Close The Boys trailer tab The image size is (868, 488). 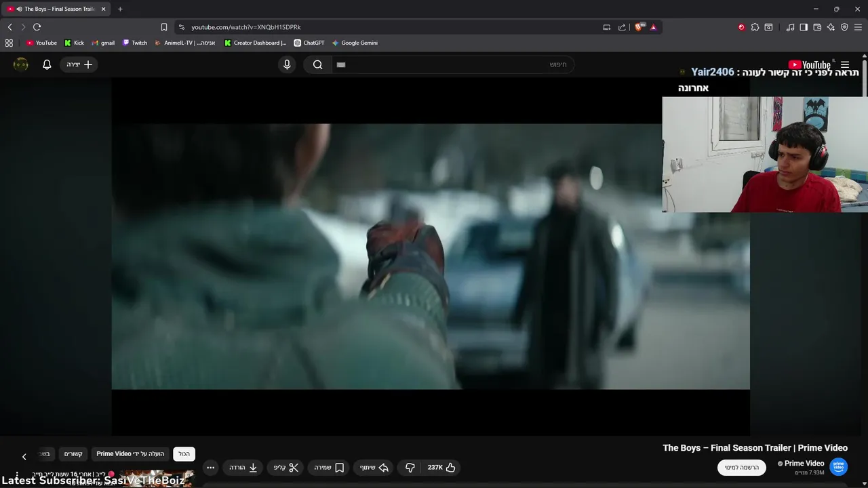click(103, 9)
